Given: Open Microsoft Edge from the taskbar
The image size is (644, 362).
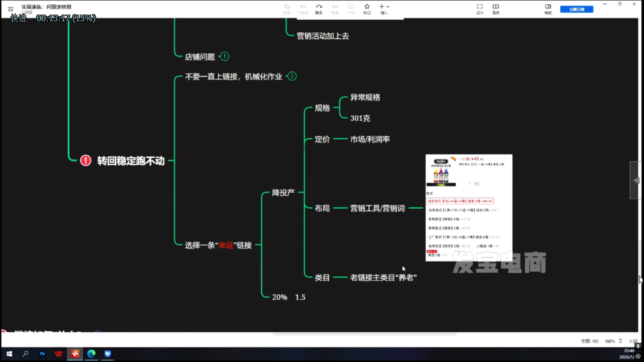Looking at the screenshot, I should [91, 354].
